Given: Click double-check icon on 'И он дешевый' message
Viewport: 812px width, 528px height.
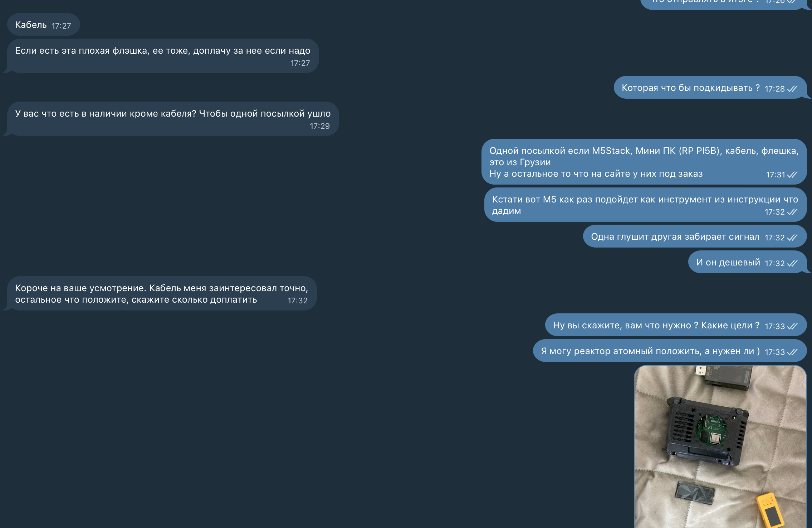Looking at the screenshot, I should [792, 263].
